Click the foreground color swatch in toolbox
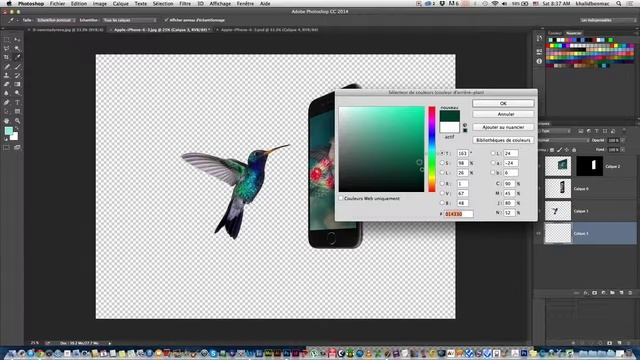 (8, 131)
